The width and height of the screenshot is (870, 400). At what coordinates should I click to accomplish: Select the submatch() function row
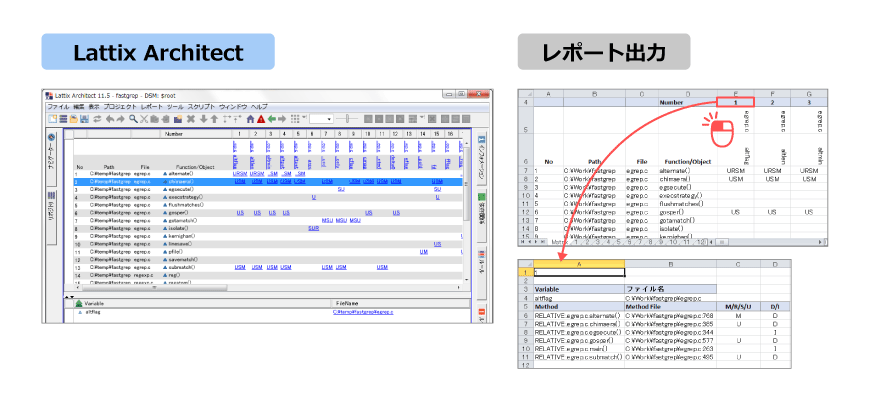pos(267,267)
